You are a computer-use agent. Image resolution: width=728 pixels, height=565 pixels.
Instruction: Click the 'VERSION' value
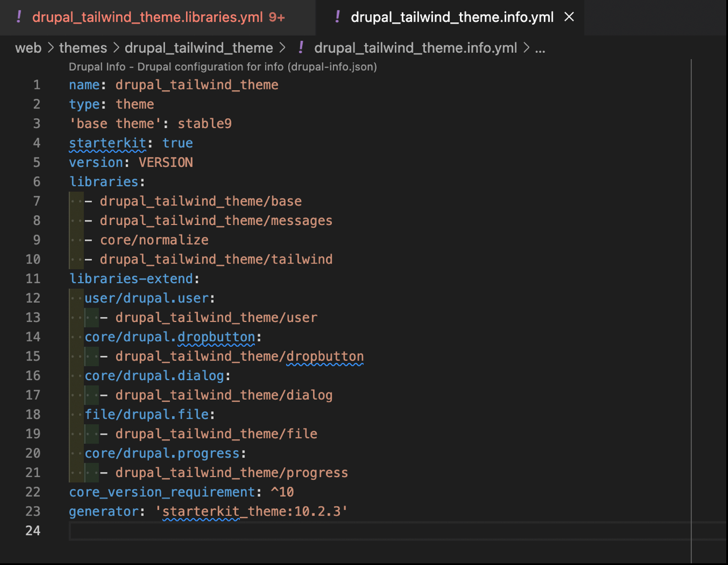[x=166, y=162]
